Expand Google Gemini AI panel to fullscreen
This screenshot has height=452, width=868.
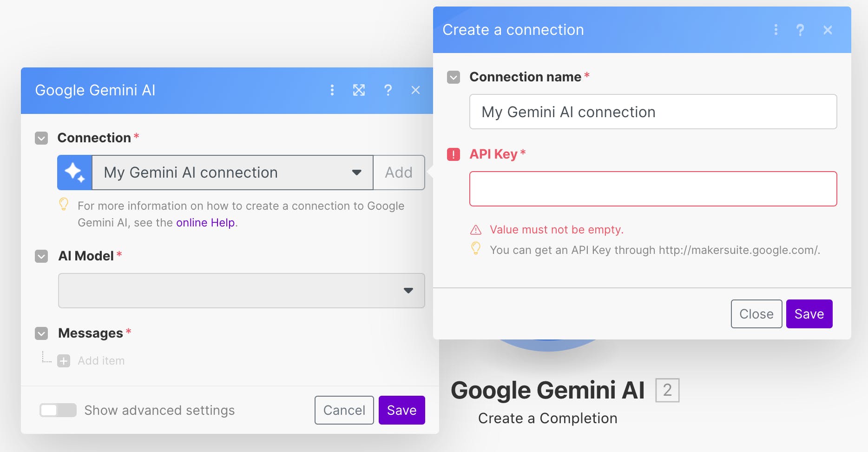[x=359, y=90]
